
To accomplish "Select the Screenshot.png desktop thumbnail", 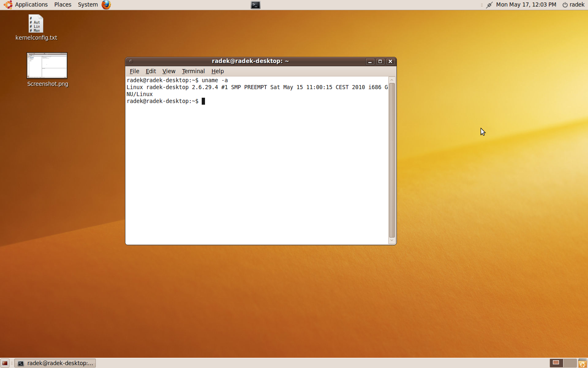I will point(47,65).
